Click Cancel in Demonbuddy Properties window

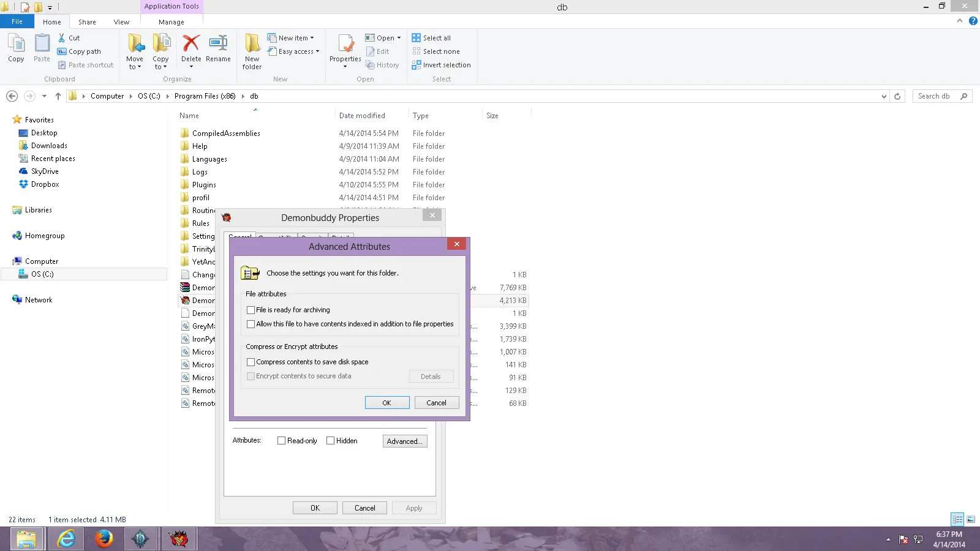pos(364,508)
